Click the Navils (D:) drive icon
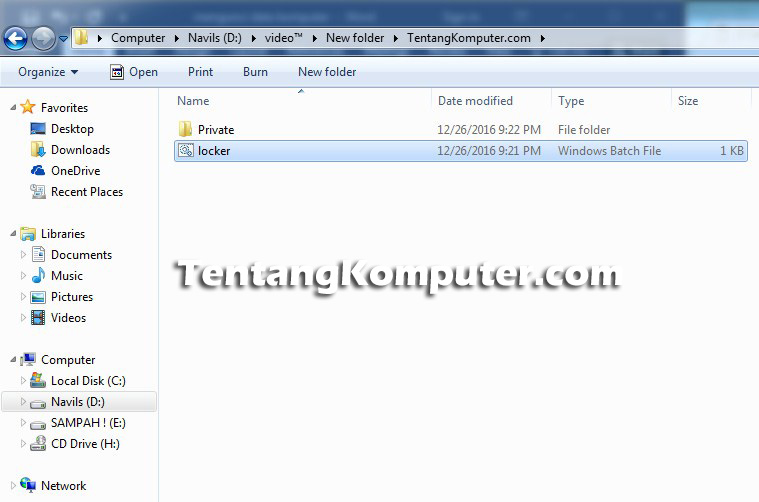759x502 pixels. pos(38,403)
